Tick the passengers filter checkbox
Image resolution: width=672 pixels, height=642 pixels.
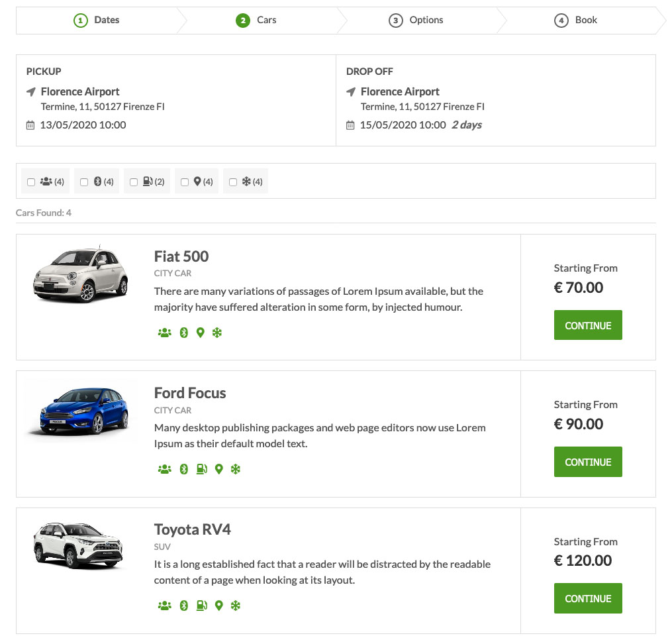click(31, 182)
